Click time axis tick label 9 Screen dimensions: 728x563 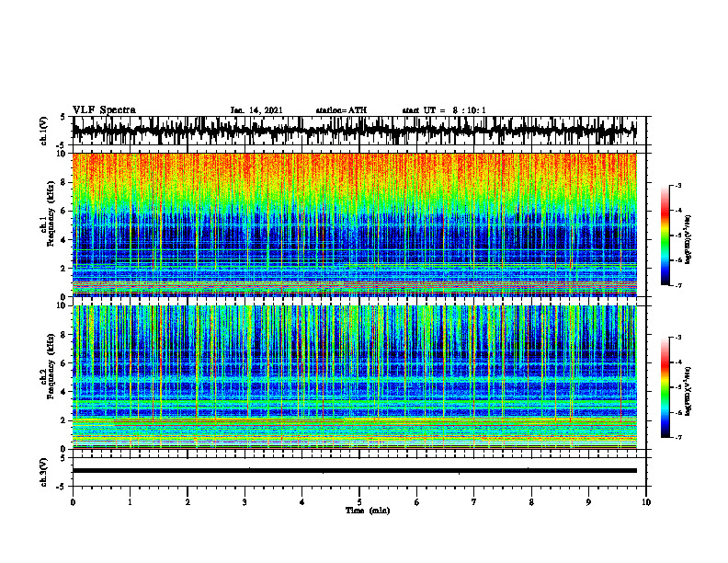point(588,502)
